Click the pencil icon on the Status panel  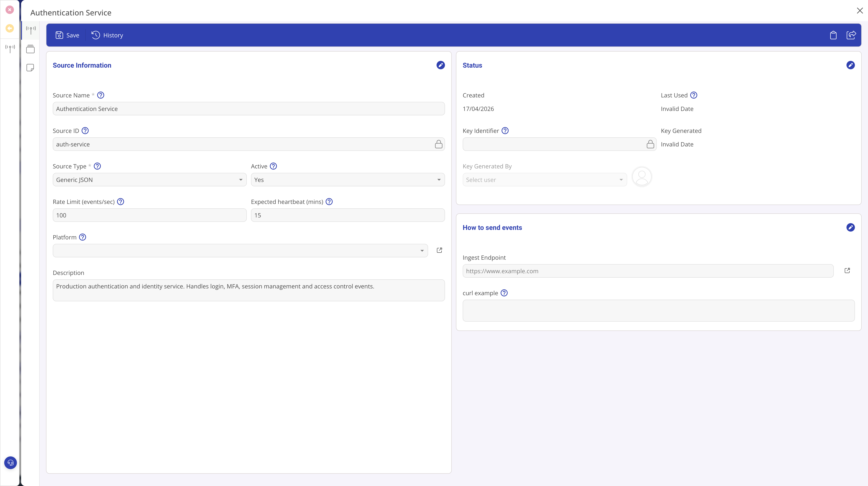pos(850,65)
